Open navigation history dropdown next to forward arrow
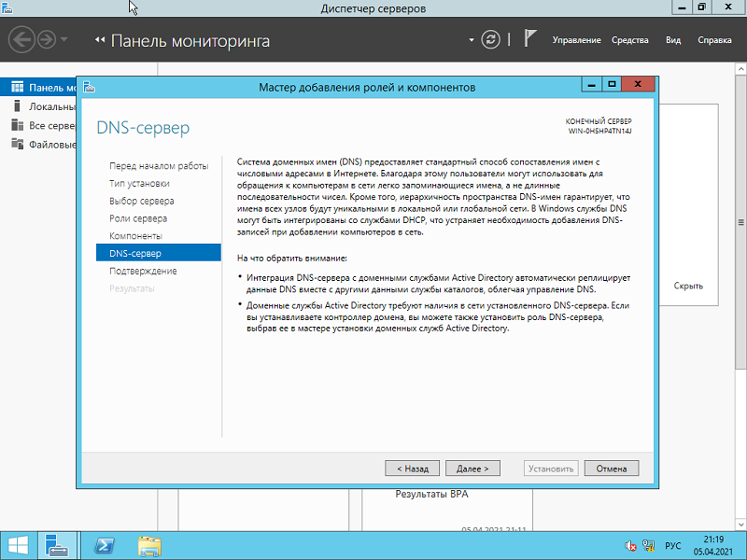747x560 pixels. 64,39
